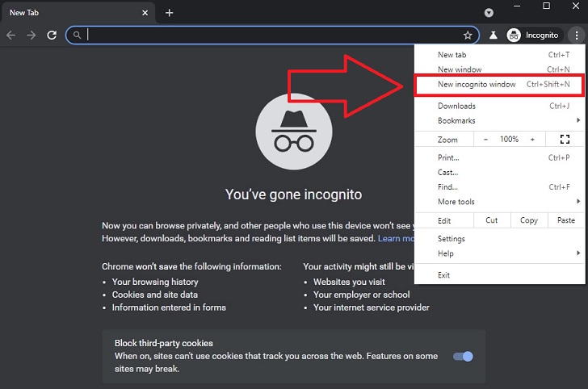The height and width of the screenshot is (389, 588).
Task: Open the Chrome Labs flask icon
Action: point(493,36)
